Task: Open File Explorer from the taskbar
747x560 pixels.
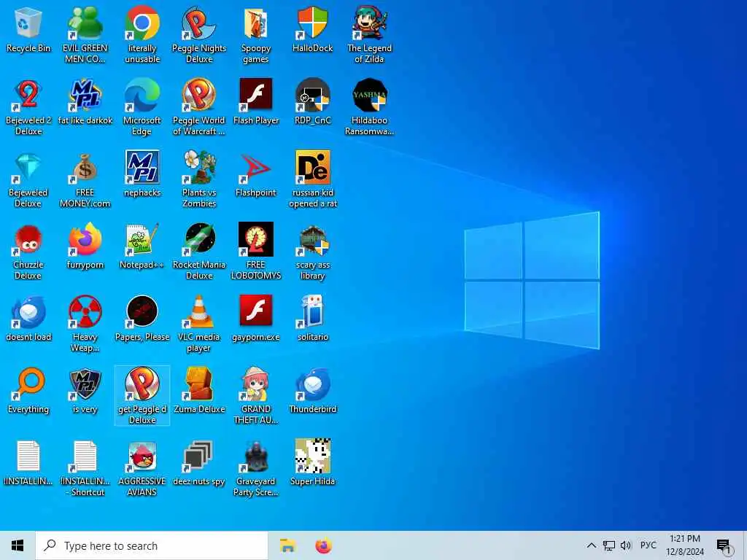Action: click(287, 545)
